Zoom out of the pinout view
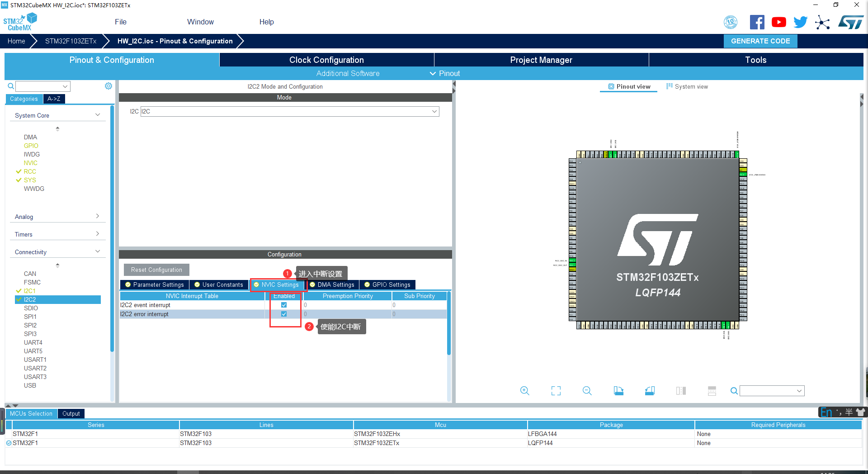 pyautogui.click(x=586, y=390)
